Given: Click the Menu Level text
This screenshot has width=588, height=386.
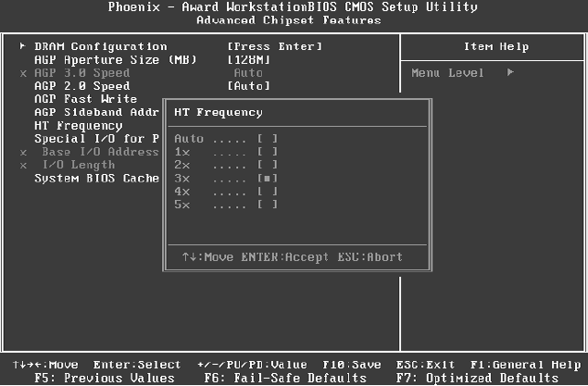Looking at the screenshot, I should pos(447,73).
